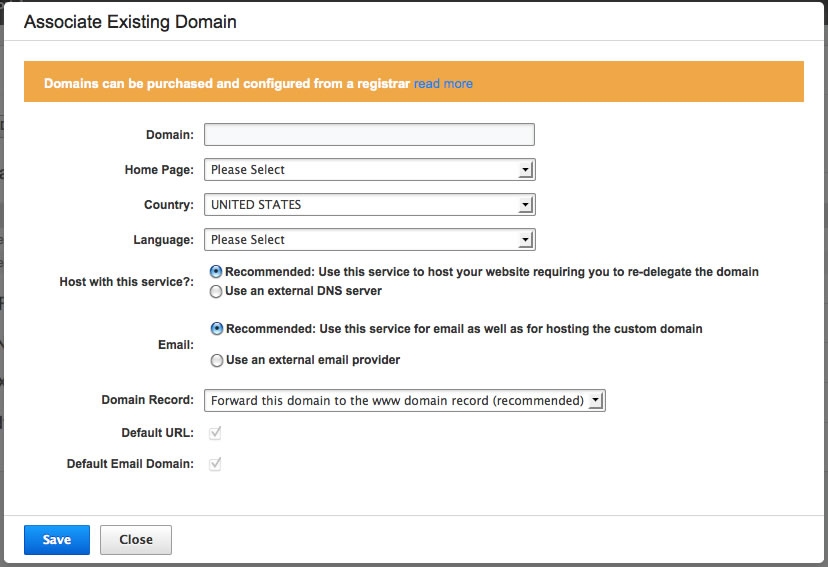Expand the Domain Record dropdown
The image size is (828, 567).
coord(405,401)
